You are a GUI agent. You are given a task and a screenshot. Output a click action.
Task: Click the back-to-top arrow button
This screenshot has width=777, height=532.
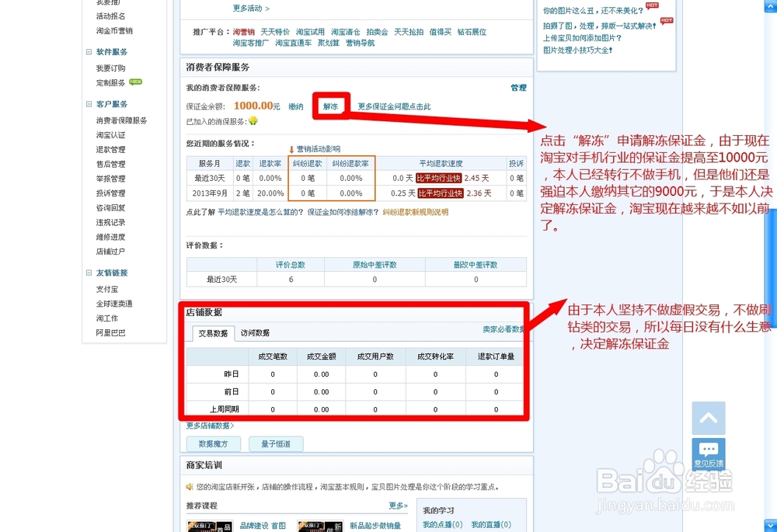click(x=708, y=418)
